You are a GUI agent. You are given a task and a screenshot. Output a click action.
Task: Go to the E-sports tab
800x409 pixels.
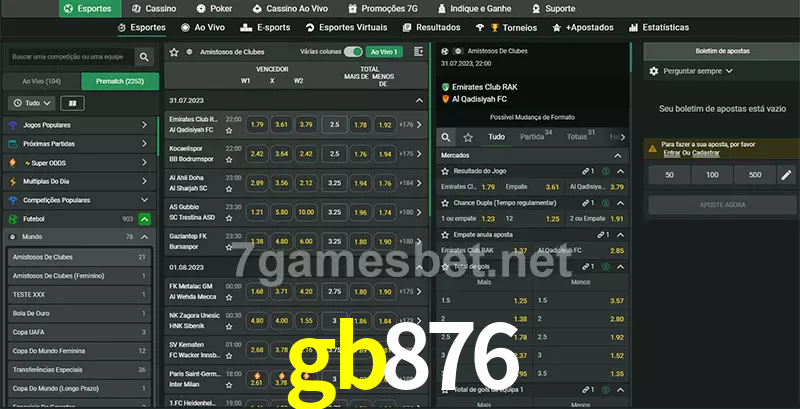click(x=265, y=28)
